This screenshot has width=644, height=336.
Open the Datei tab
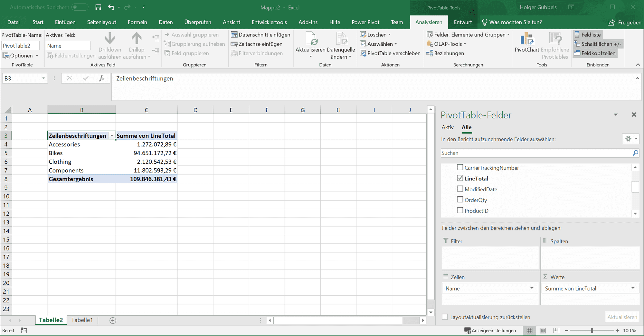coord(14,22)
